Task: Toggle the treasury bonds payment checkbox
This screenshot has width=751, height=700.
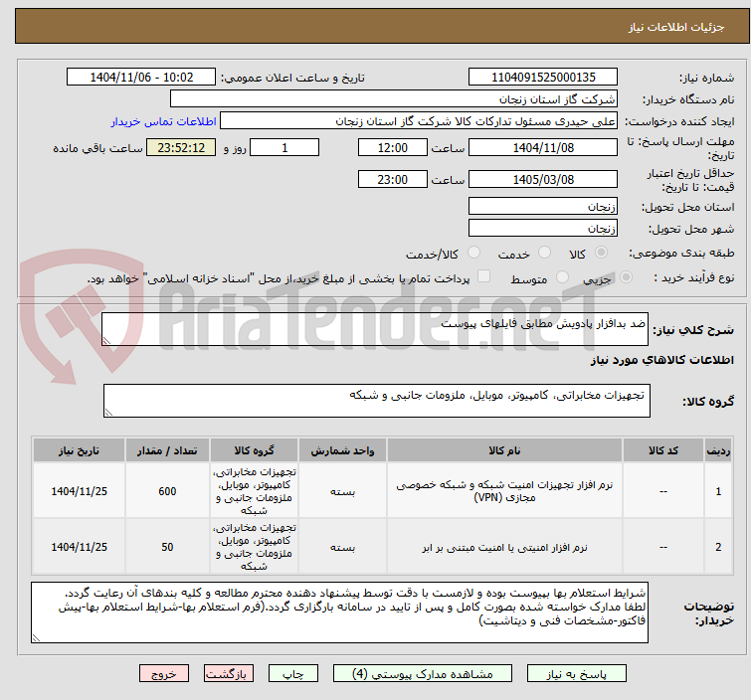Action: (x=484, y=276)
